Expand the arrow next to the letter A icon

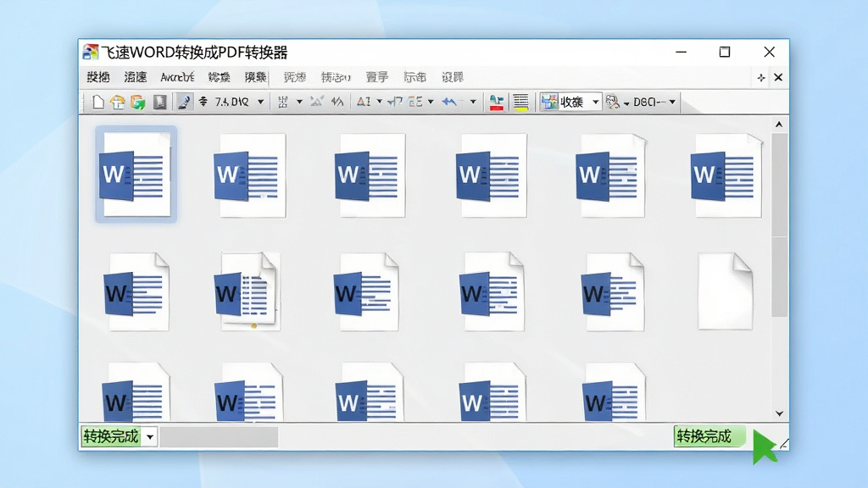coord(379,102)
